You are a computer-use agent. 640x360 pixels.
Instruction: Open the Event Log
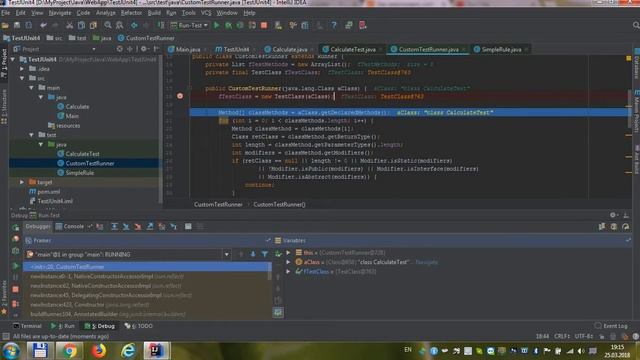pyautogui.click(x=611, y=326)
